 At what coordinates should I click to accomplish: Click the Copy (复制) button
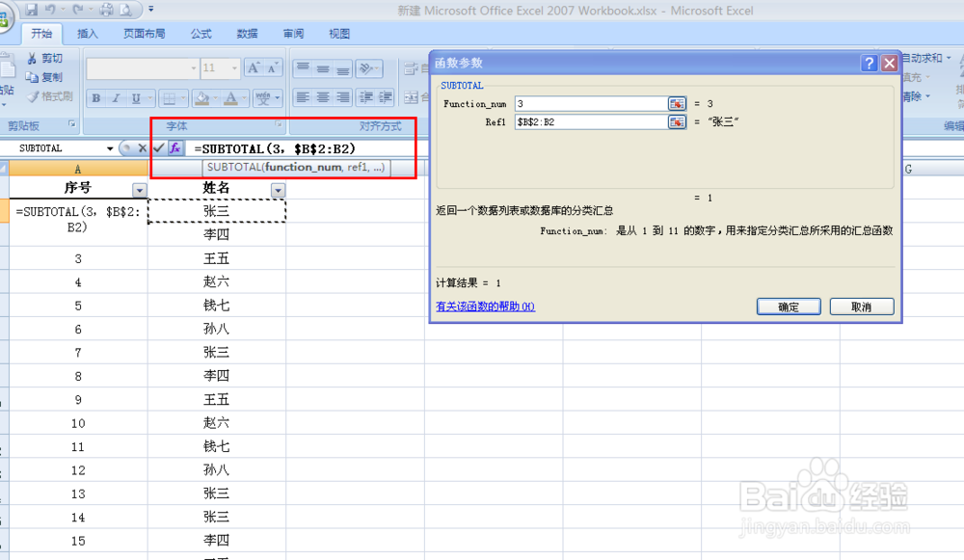(x=44, y=77)
